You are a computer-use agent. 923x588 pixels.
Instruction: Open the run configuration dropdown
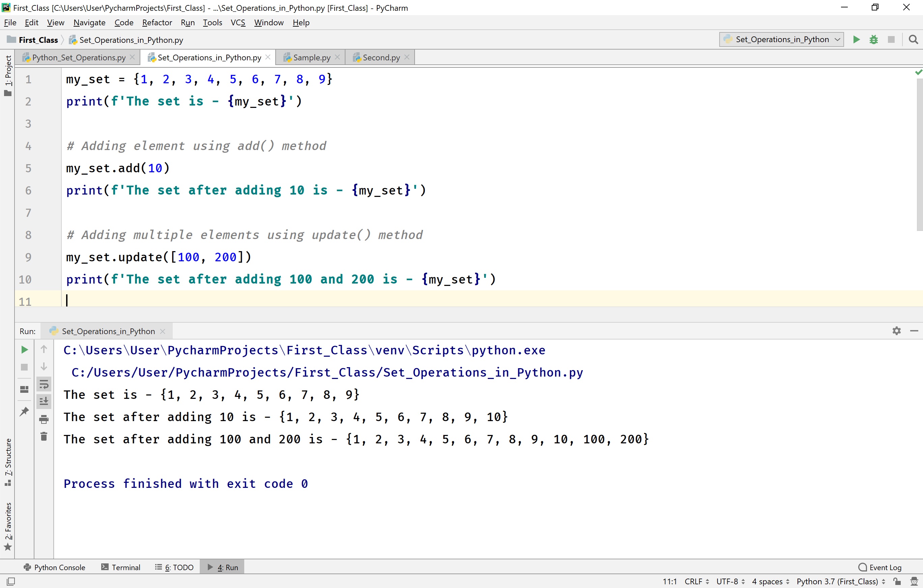pyautogui.click(x=781, y=39)
